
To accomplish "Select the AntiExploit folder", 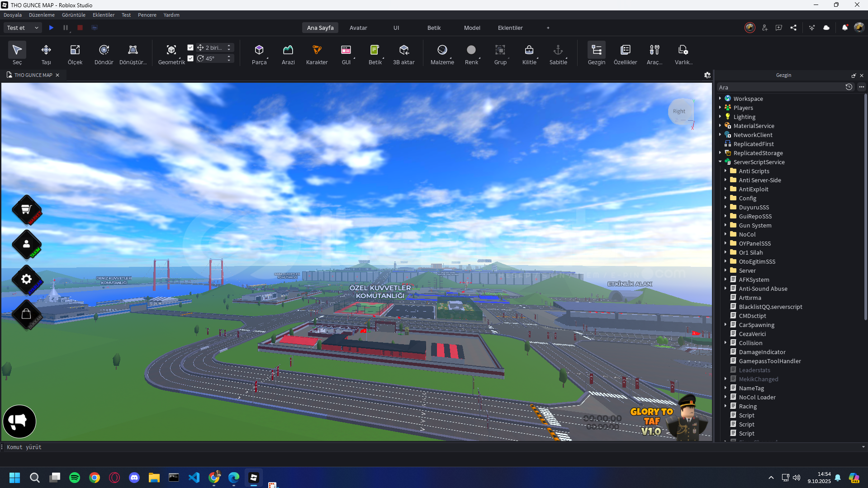I will pos(754,189).
